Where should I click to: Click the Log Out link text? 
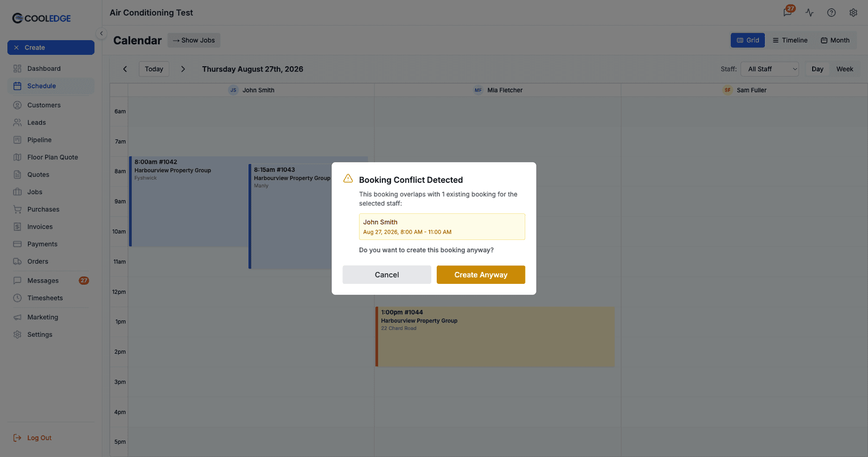tap(40, 438)
